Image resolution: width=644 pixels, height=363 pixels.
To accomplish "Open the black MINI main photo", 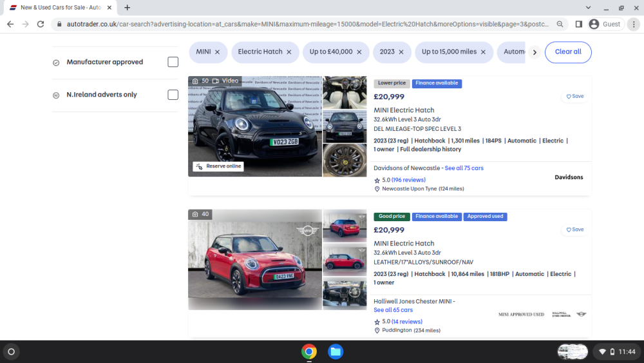I will 255,126.
